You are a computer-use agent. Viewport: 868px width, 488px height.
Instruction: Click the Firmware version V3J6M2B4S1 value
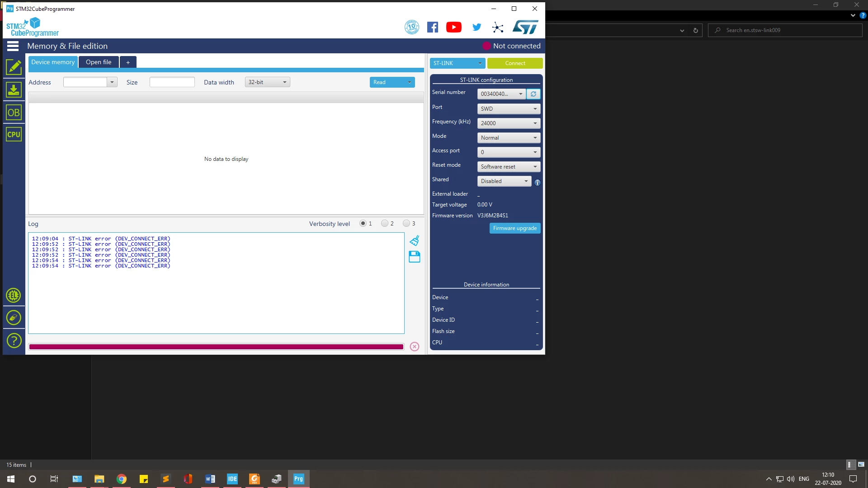point(493,216)
